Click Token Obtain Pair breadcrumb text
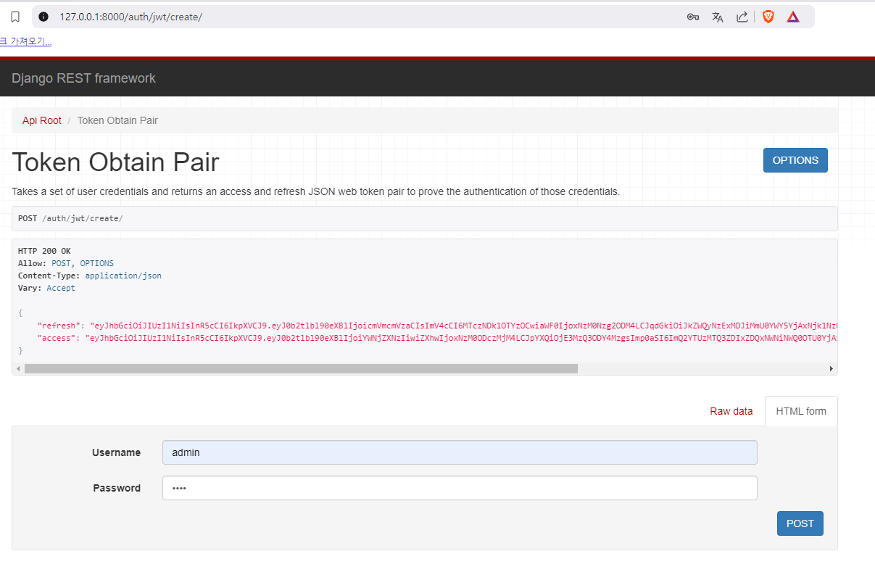The image size is (875, 588). [117, 120]
